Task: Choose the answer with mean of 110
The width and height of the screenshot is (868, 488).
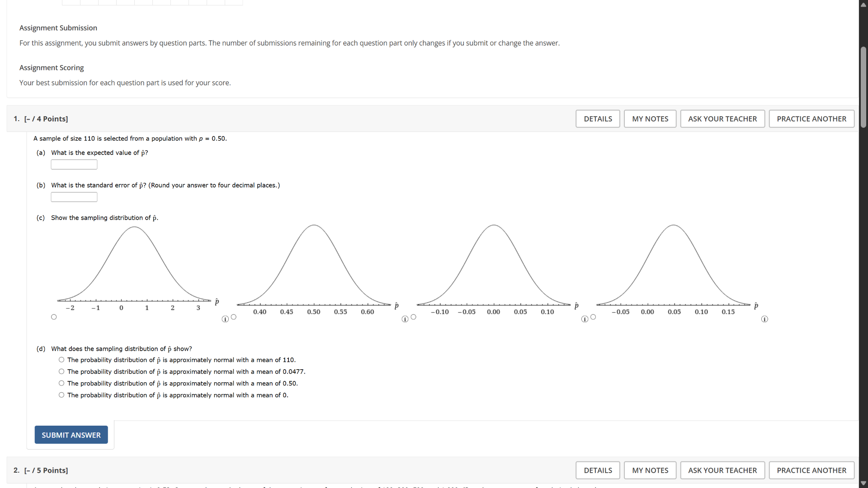Action: pos(61,359)
